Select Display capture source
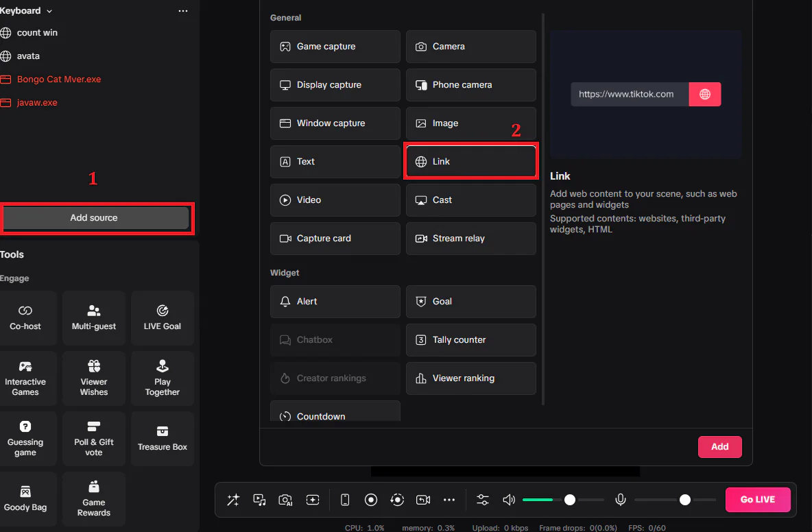 tap(335, 85)
